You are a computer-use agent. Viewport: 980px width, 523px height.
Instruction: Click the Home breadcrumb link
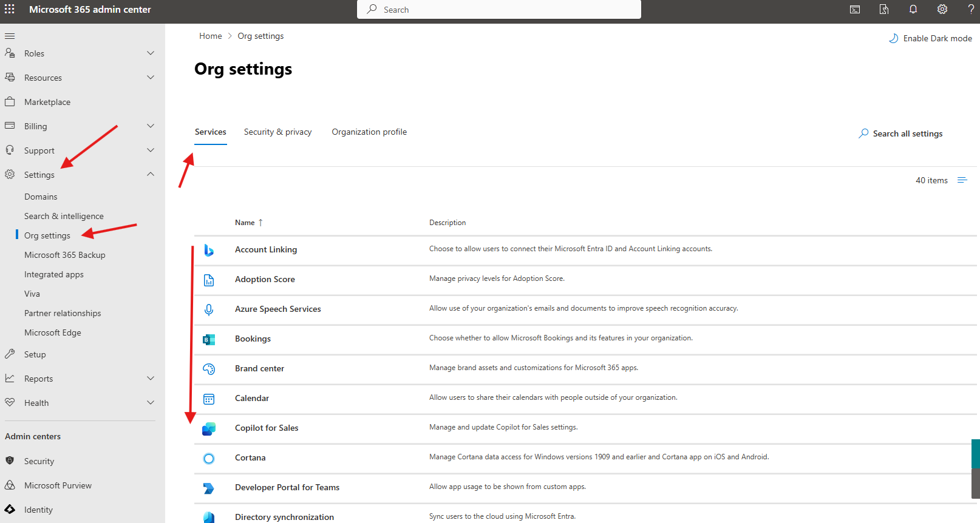[x=211, y=36]
